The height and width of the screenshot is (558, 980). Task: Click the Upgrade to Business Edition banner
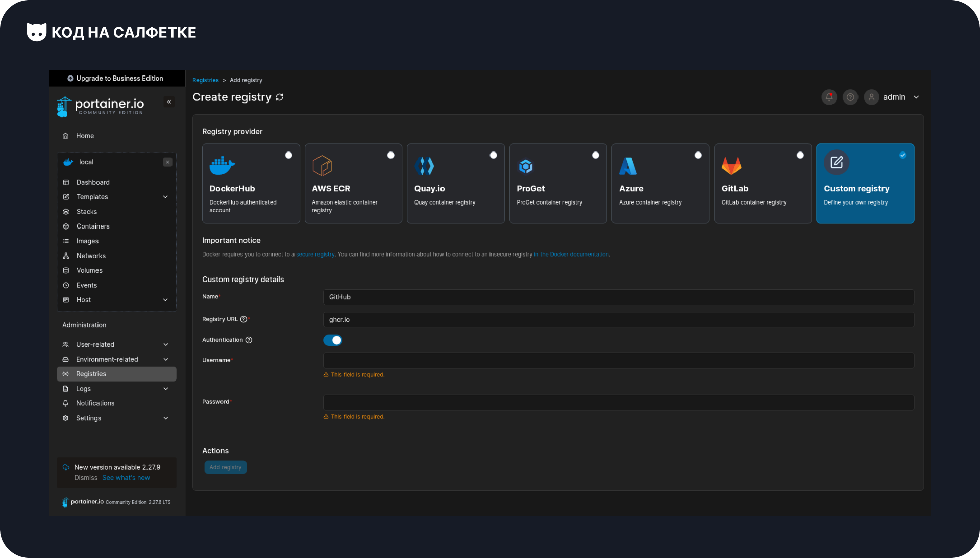pyautogui.click(x=117, y=79)
